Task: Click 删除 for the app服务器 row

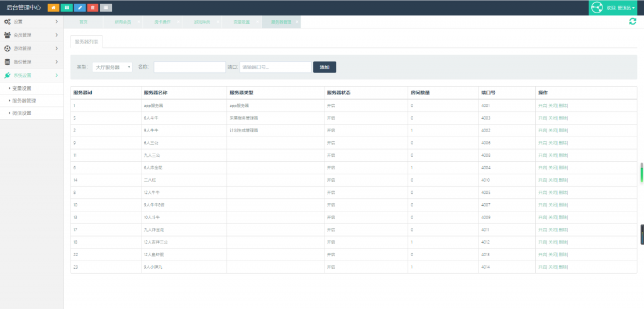Action: tap(563, 106)
